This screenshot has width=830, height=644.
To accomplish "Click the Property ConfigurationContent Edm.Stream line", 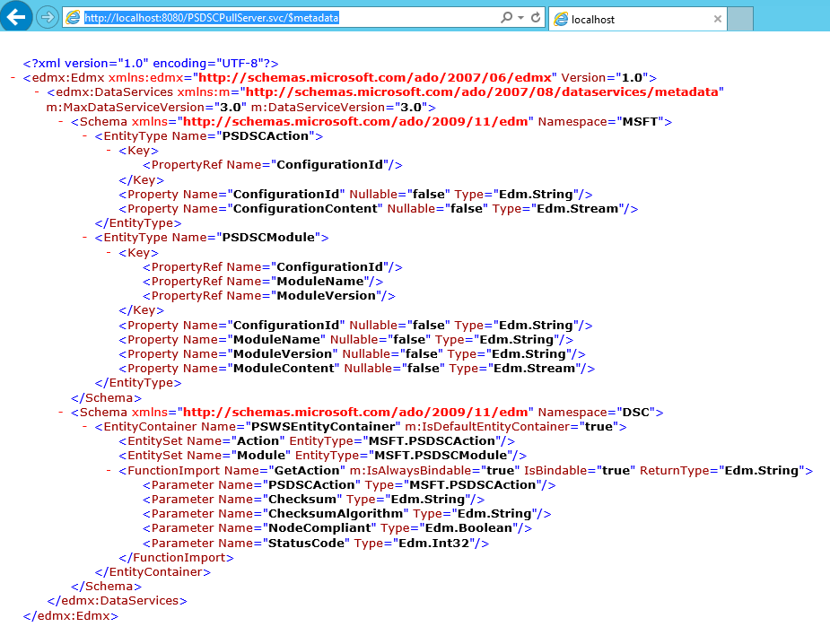I will [x=379, y=208].
